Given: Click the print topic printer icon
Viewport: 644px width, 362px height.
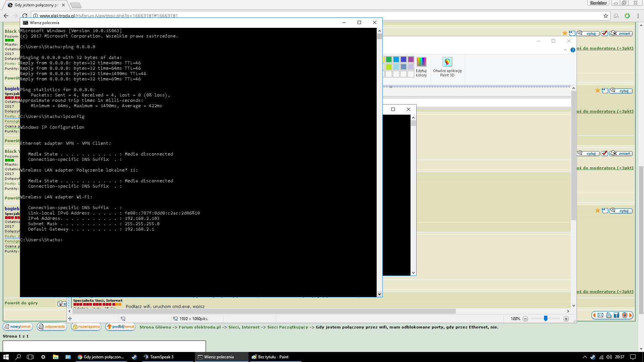Looking at the screenshot, I should [x=609, y=315].
